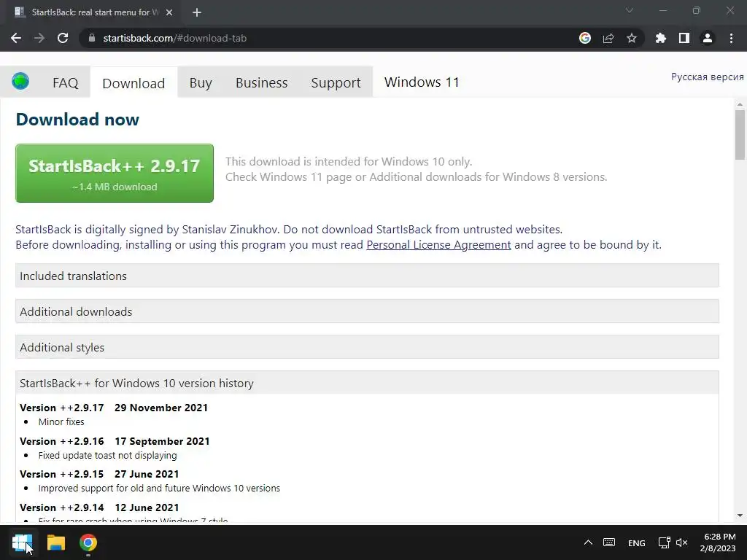
Task: Switch to the Buy tab
Action: (x=201, y=83)
